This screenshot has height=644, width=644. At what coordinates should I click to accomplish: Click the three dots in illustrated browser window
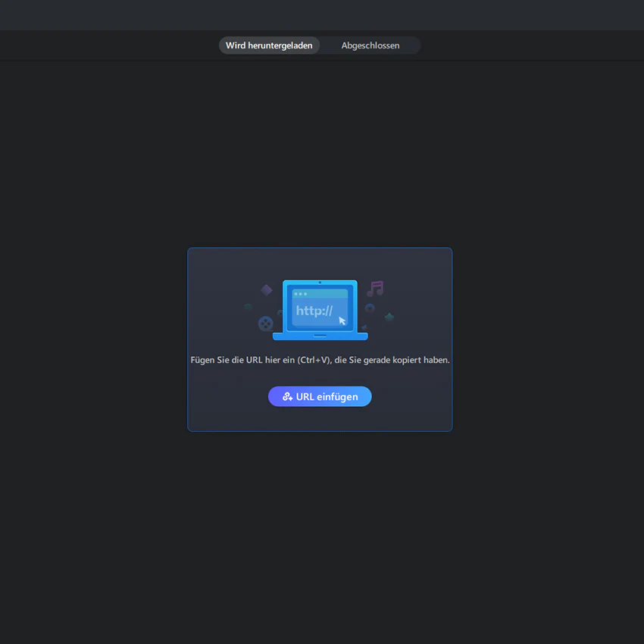(300, 294)
